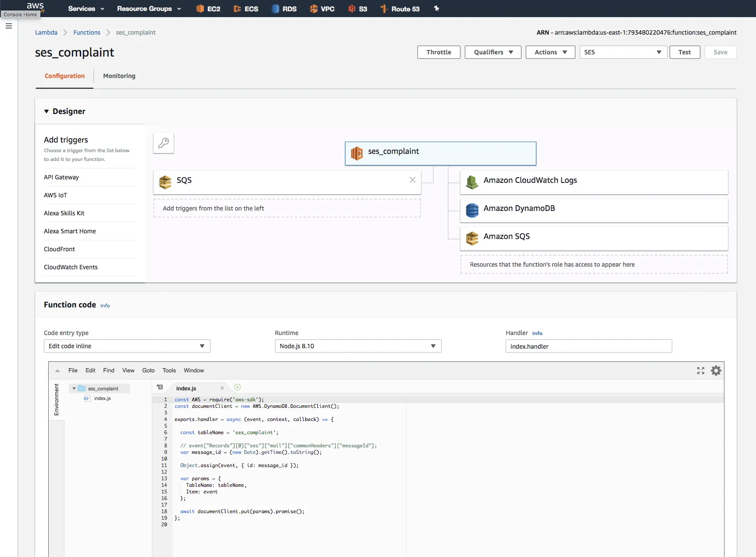
Task: Collapse the ses_complaint folder in file tree
Action: tap(74, 389)
